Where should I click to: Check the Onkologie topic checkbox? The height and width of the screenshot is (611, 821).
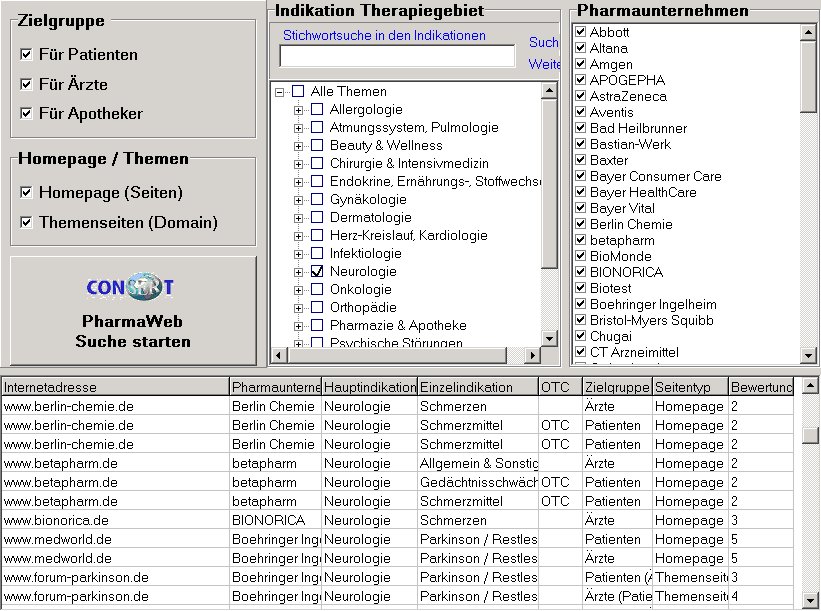317,289
